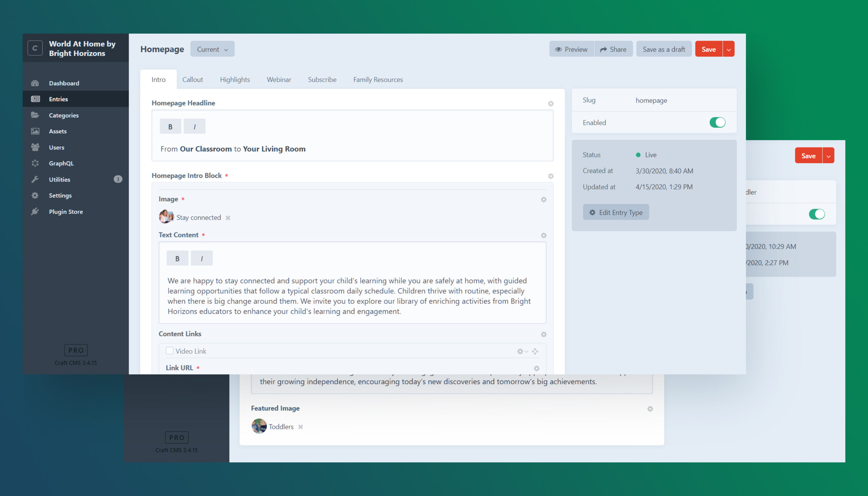Switch to the Callout tab
Screen dimensions: 868x496
(x=192, y=79)
